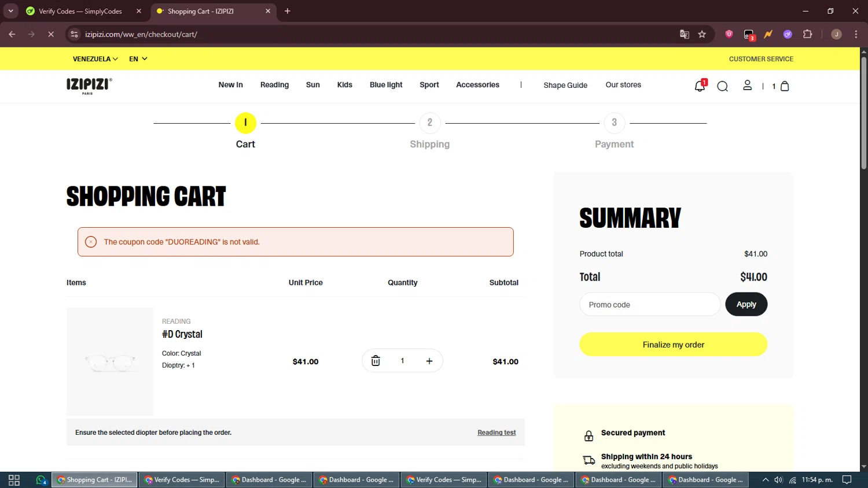Open the tab search dropdown arrow
The image size is (868, 488).
10,11
